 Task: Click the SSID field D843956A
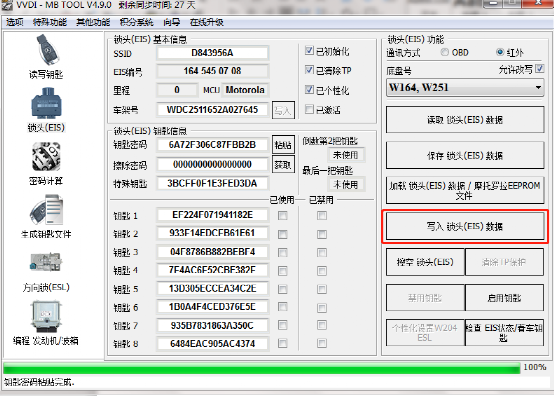click(212, 53)
